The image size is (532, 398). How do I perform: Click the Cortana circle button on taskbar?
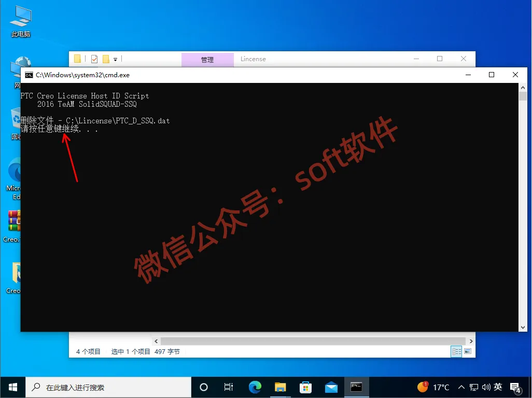pos(204,387)
